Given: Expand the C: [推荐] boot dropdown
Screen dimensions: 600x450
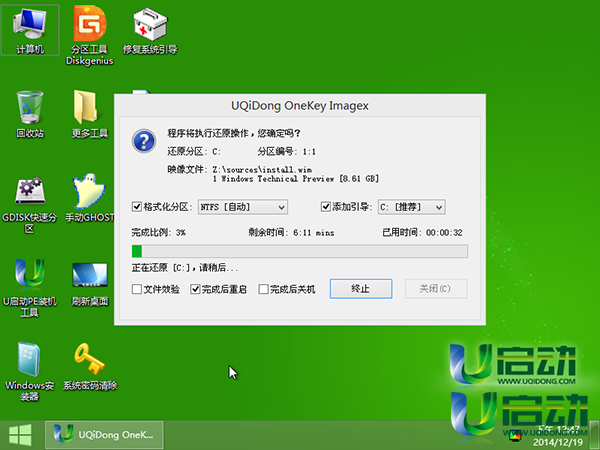Looking at the screenshot, I should tap(411, 207).
